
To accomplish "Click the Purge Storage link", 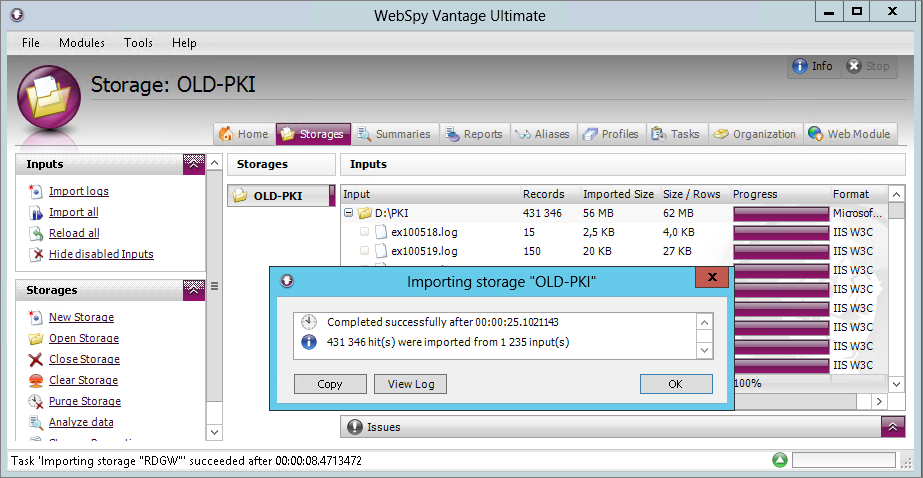I will click(x=85, y=401).
